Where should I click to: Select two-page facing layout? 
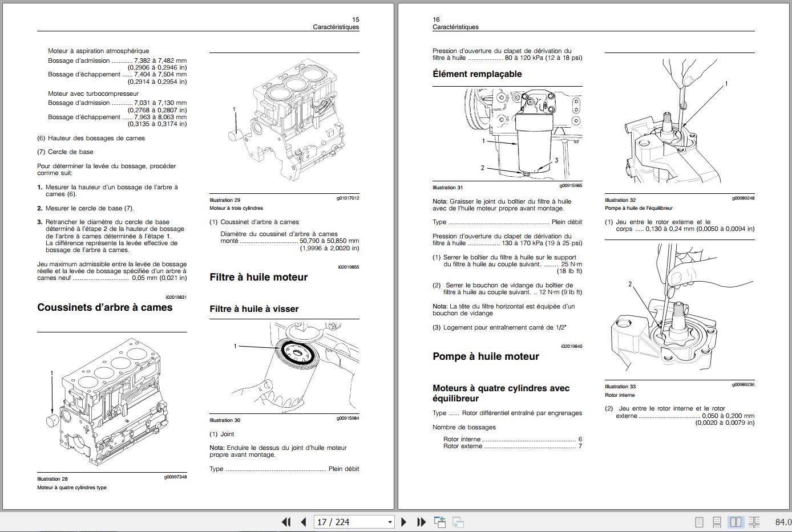pos(736,522)
